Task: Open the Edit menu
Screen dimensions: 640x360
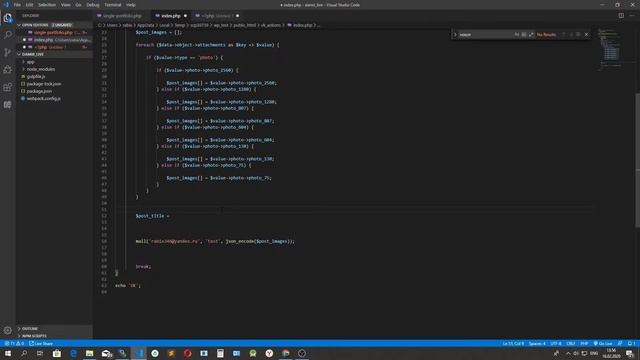Action: pos(29,5)
